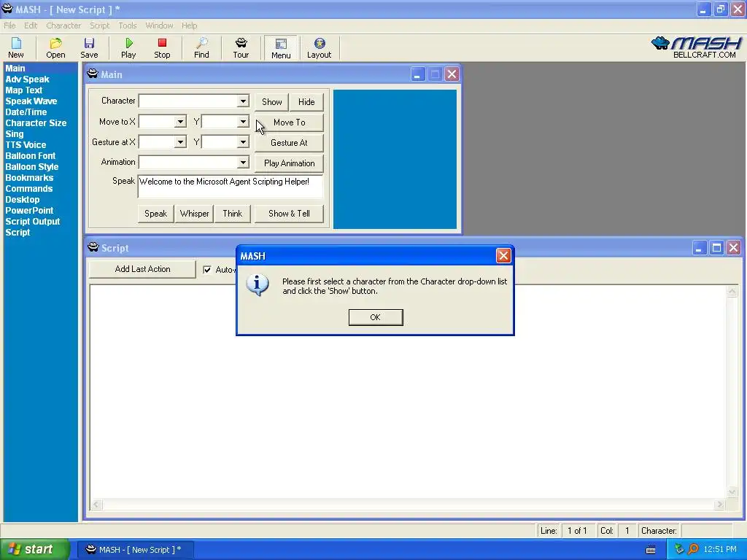Open the Window menu

tap(159, 26)
